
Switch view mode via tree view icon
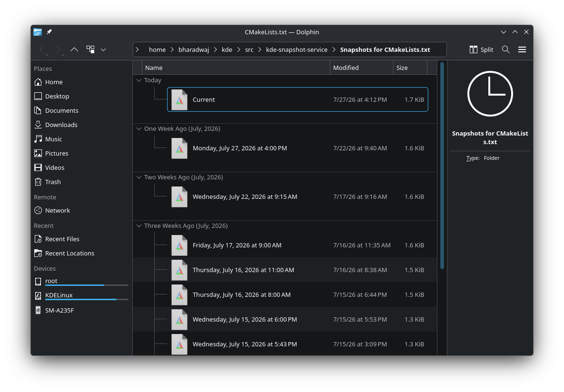pos(90,49)
